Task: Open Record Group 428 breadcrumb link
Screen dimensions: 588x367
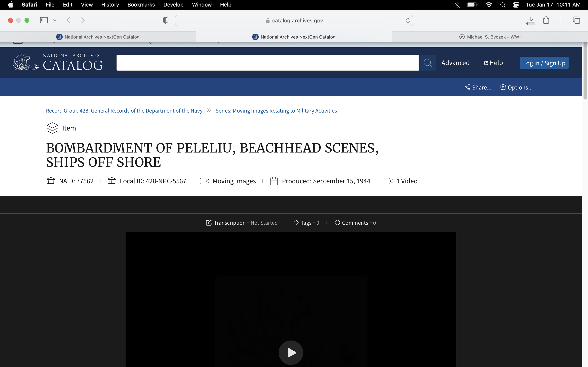Action: 124,111
